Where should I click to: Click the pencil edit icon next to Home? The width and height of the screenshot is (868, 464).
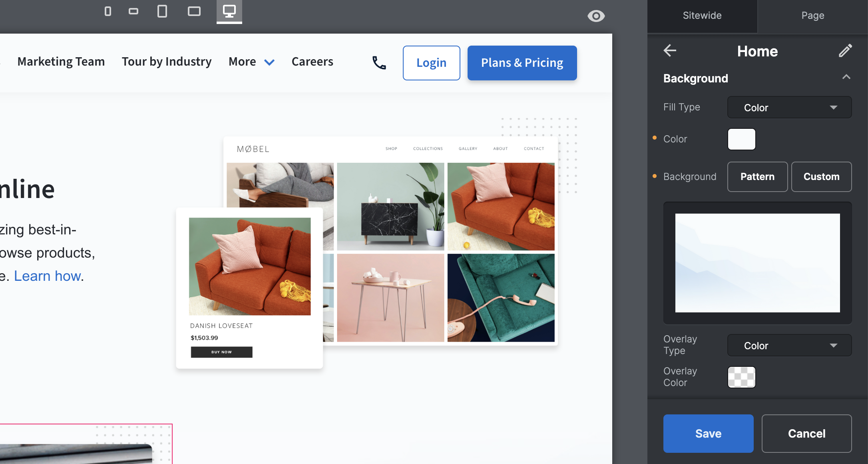845,51
